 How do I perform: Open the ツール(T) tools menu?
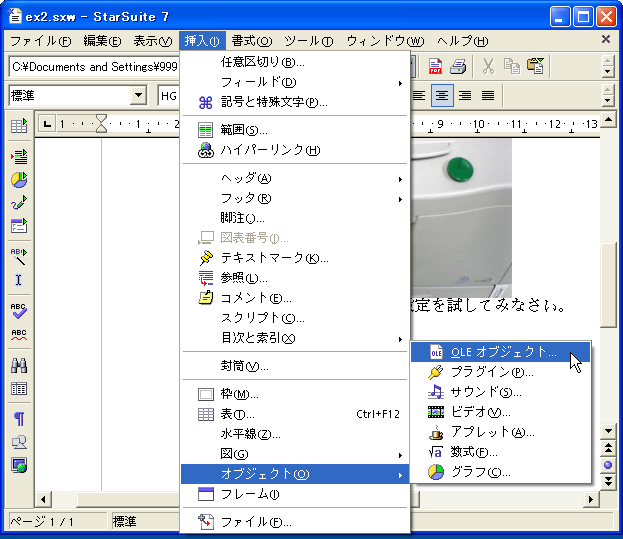(x=309, y=41)
